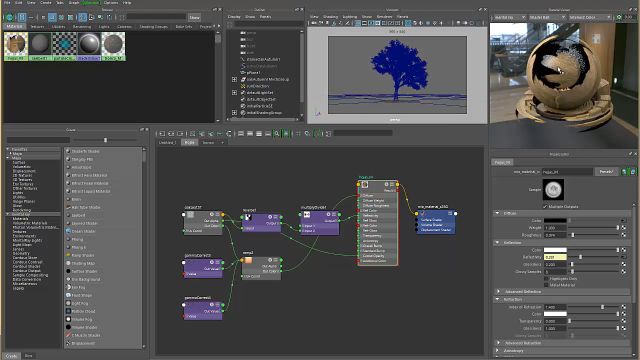640x360 pixels.
Task: Set nodes to simple mode icon
Action: pyautogui.click(x=241, y=133)
